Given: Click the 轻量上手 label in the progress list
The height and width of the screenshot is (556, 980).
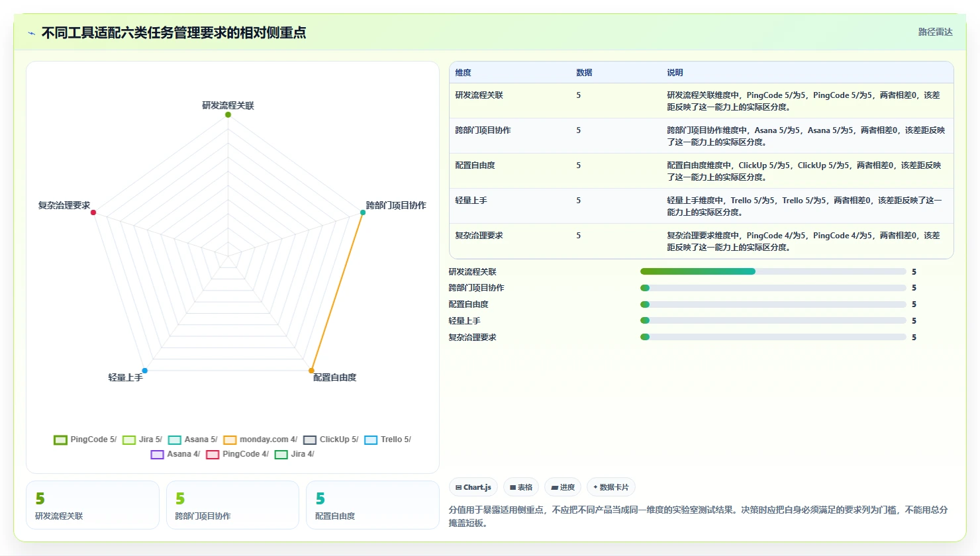Looking at the screenshot, I should 464,321.
